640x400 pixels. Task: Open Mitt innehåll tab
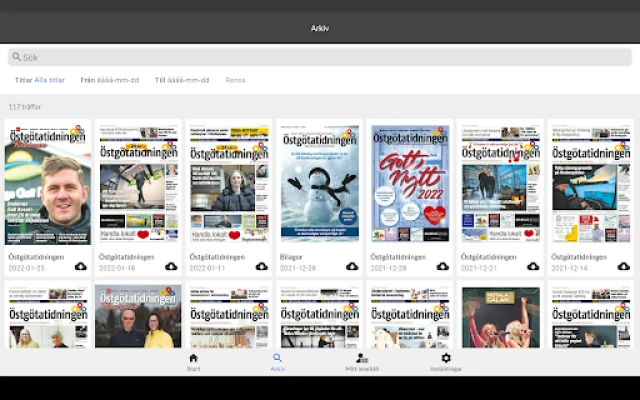[362, 362]
